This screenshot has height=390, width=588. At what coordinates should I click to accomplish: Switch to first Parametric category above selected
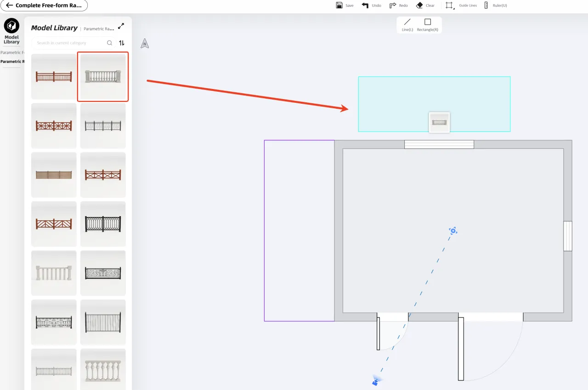point(12,52)
